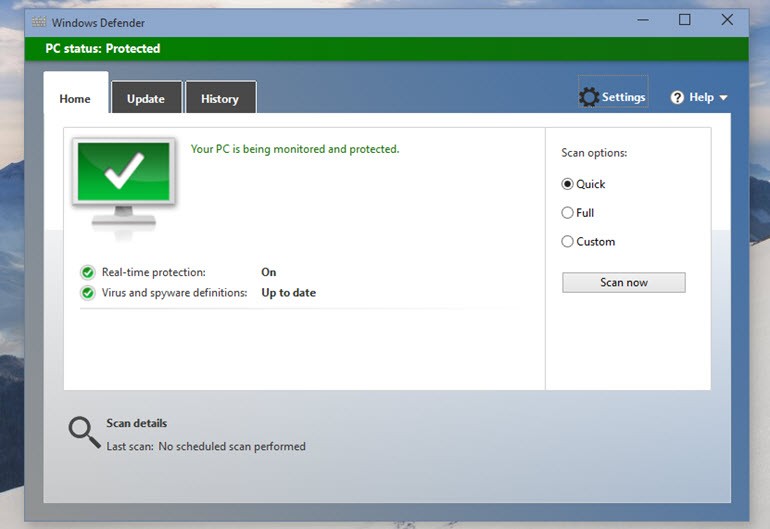
Task: Choose the Full scan radio button
Action: pyautogui.click(x=568, y=213)
